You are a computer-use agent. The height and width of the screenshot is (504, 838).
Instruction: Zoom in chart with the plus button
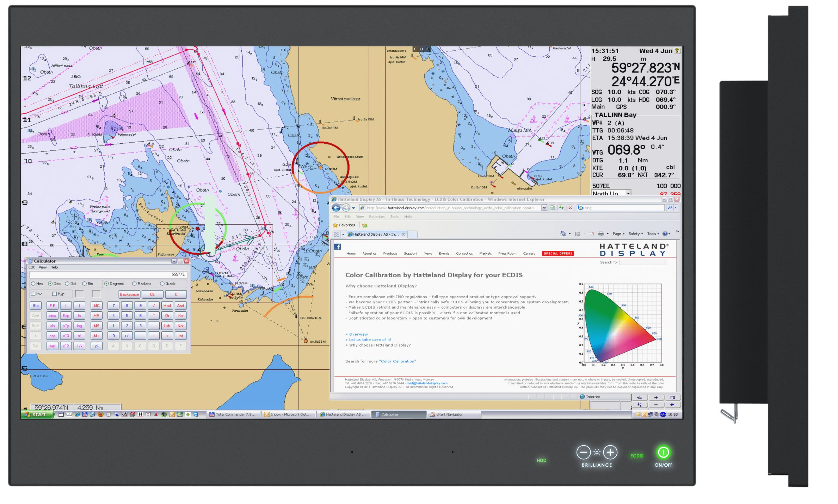pyautogui.click(x=656, y=397)
